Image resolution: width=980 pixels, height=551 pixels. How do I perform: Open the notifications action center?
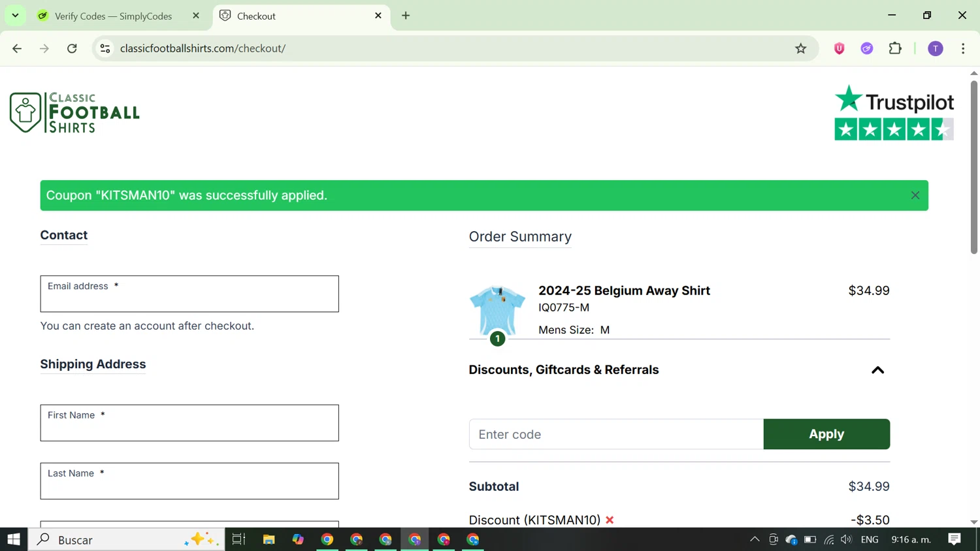[x=955, y=539]
